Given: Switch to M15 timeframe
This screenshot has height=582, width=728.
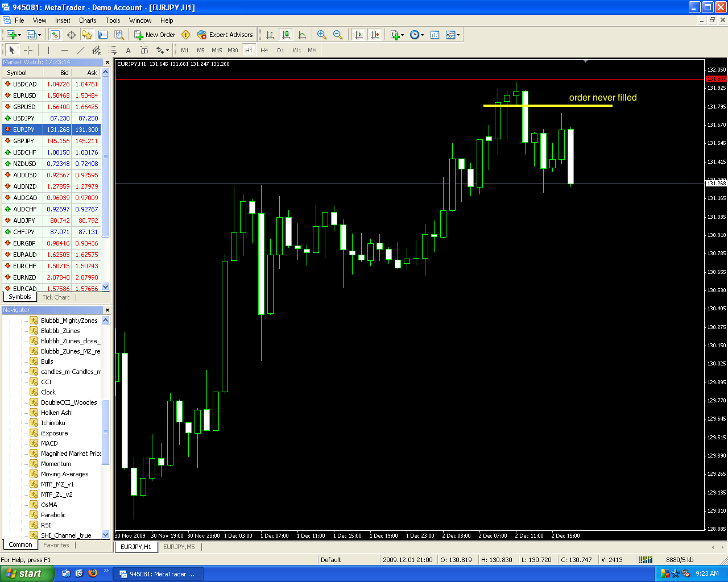Looking at the screenshot, I should click(217, 50).
